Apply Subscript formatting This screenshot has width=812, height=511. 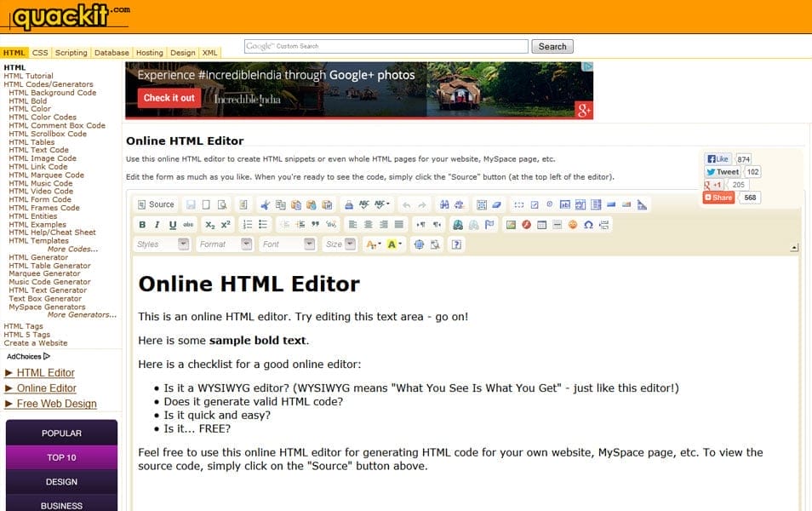[x=209, y=224]
